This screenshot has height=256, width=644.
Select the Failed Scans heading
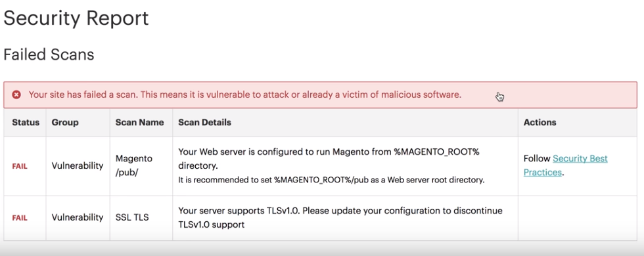[49, 54]
